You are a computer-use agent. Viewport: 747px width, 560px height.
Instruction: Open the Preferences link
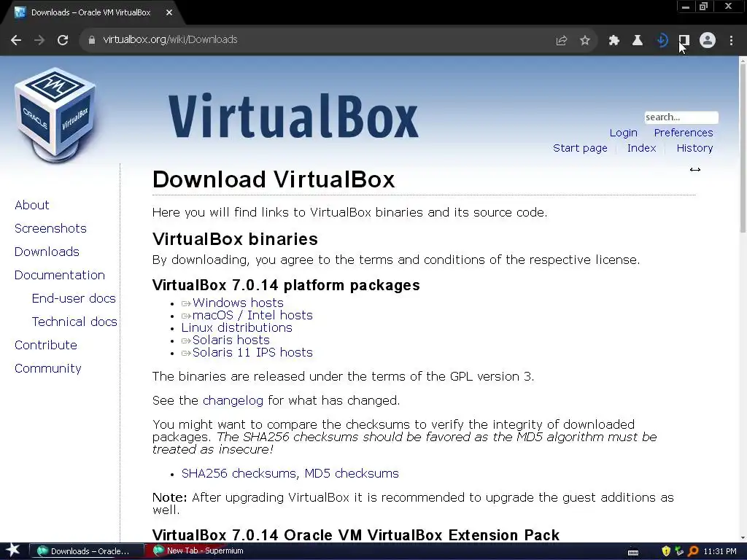[x=683, y=133]
